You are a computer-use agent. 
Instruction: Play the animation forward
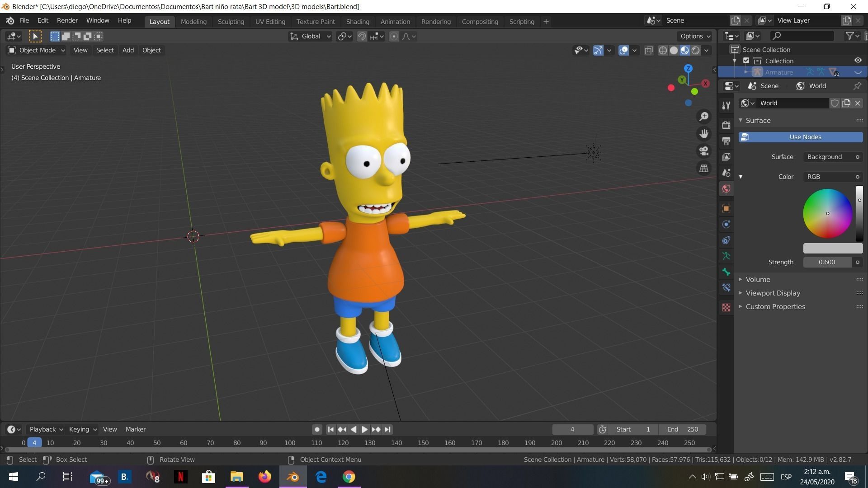364,429
